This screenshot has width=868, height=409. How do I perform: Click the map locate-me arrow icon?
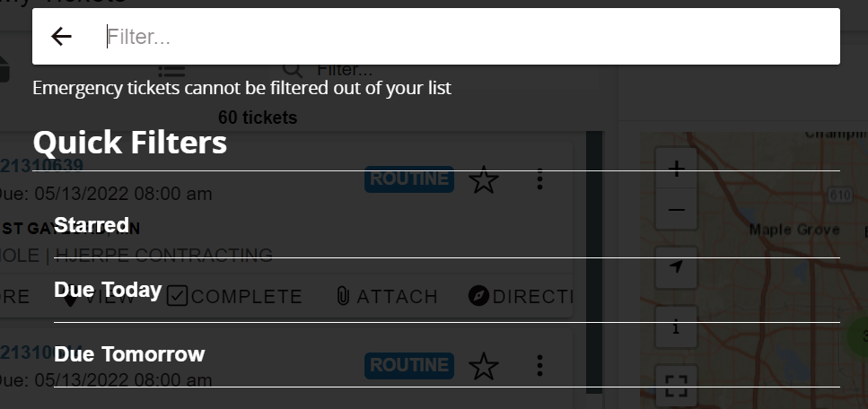tap(676, 267)
